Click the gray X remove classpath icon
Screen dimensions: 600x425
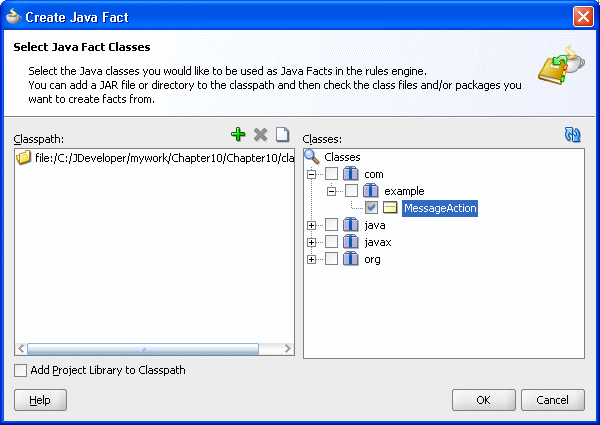[261, 135]
